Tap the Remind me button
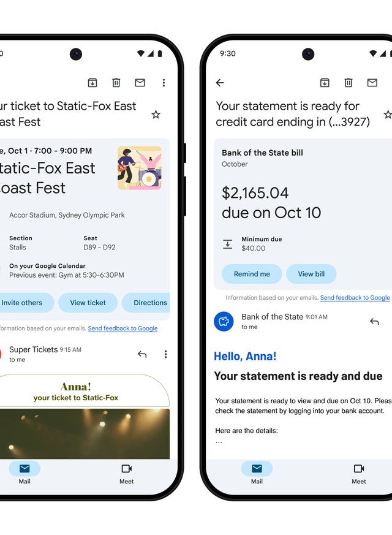Screen dimensions: 392x535 click(x=251, y=274)
